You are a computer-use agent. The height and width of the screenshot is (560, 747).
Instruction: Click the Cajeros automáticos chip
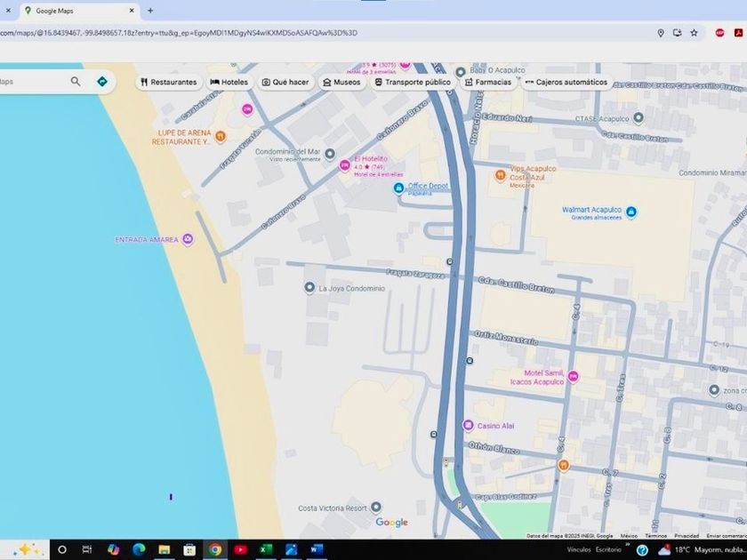coord(566,82)
